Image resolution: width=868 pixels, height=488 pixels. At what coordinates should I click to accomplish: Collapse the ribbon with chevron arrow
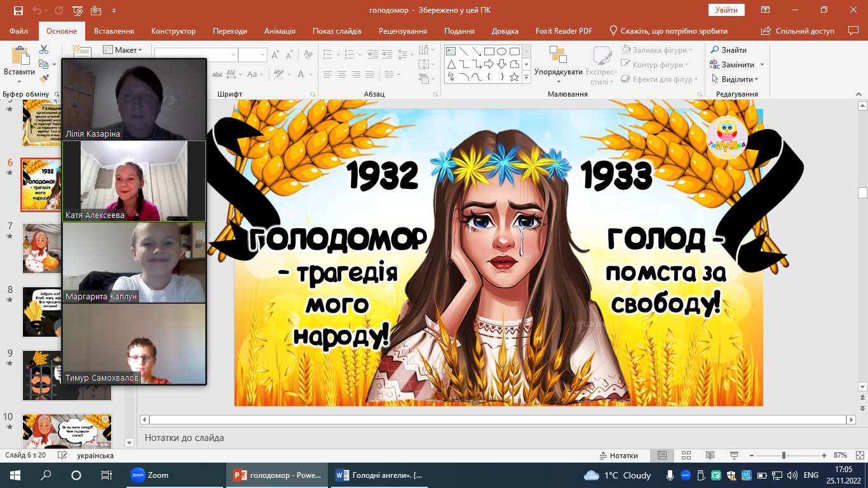click(857, 94)
